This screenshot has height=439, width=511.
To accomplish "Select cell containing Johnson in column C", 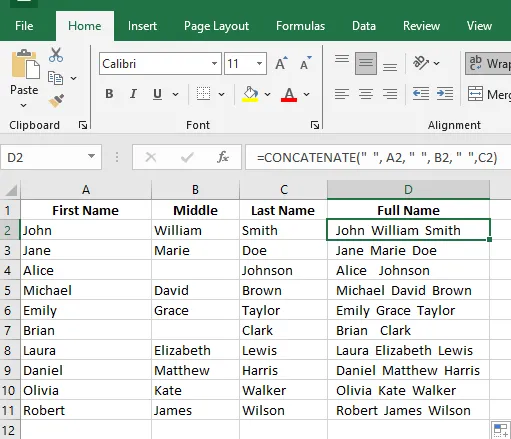I will click(x=283, y=270).
